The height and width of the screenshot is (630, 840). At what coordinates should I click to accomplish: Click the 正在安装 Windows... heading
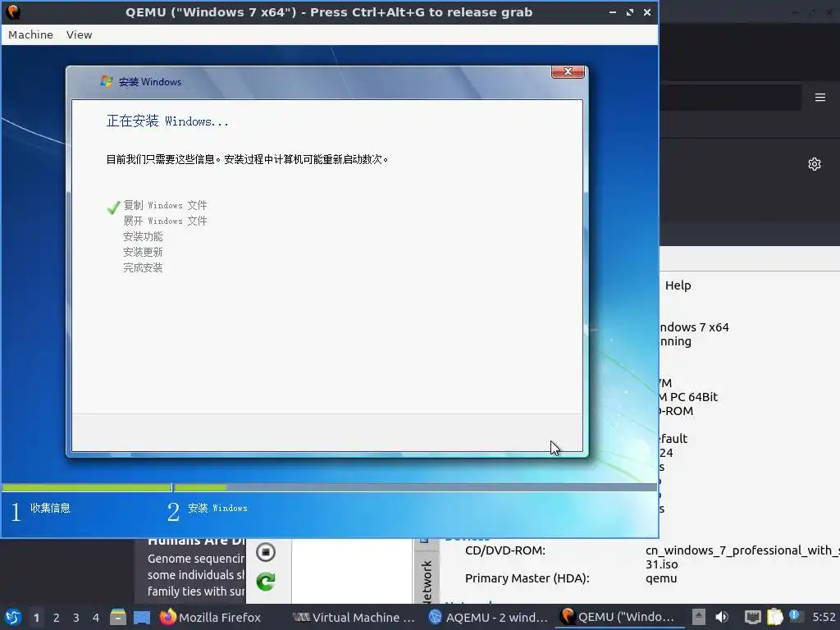tap(167, 121)
